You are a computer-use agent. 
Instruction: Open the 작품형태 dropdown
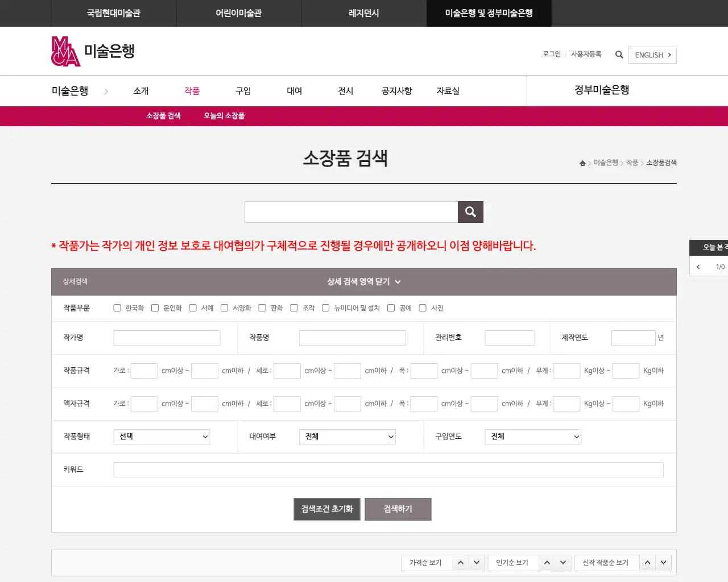pos(162,436)
